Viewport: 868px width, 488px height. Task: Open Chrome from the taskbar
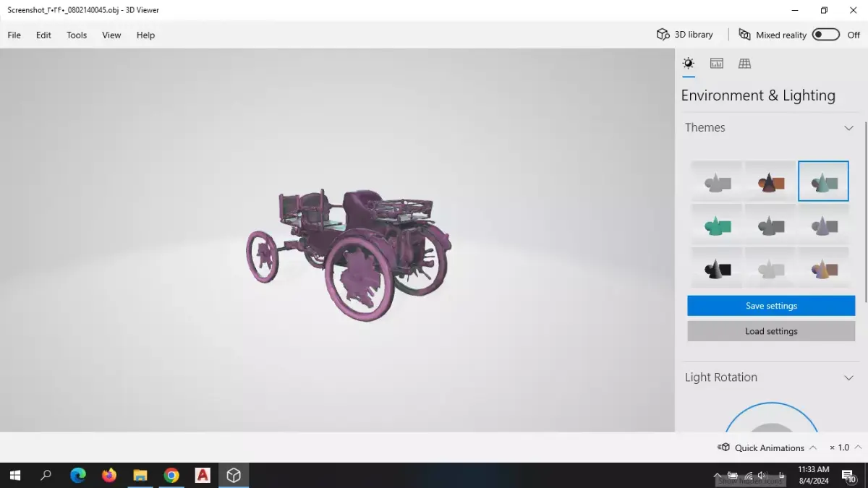tap(171, 475)
